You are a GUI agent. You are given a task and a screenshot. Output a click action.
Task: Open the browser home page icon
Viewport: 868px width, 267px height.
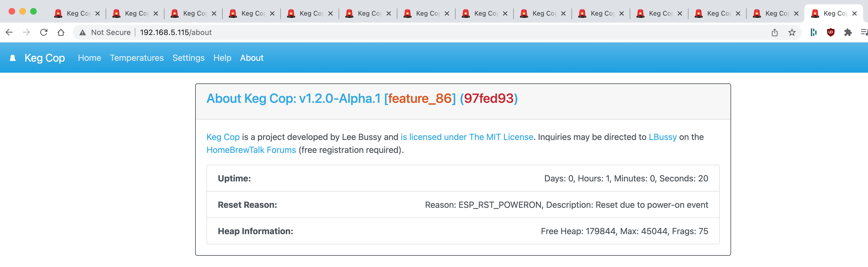pos(61,32)
